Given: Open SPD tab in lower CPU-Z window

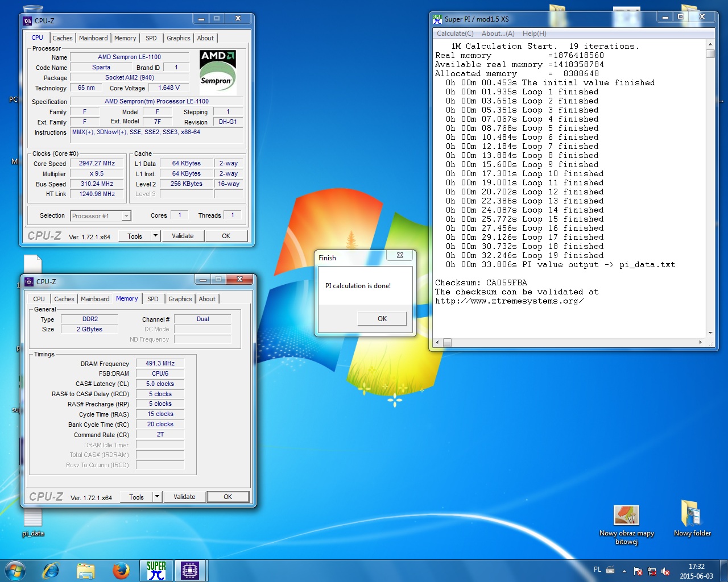Looking at the screenshot, I should coord(153,299).
